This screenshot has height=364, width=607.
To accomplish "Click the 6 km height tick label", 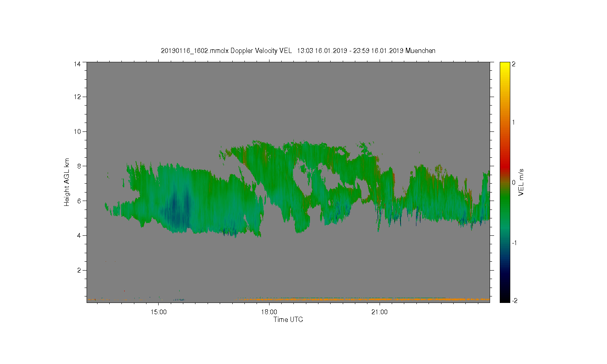I will click(x=79, y=201).
